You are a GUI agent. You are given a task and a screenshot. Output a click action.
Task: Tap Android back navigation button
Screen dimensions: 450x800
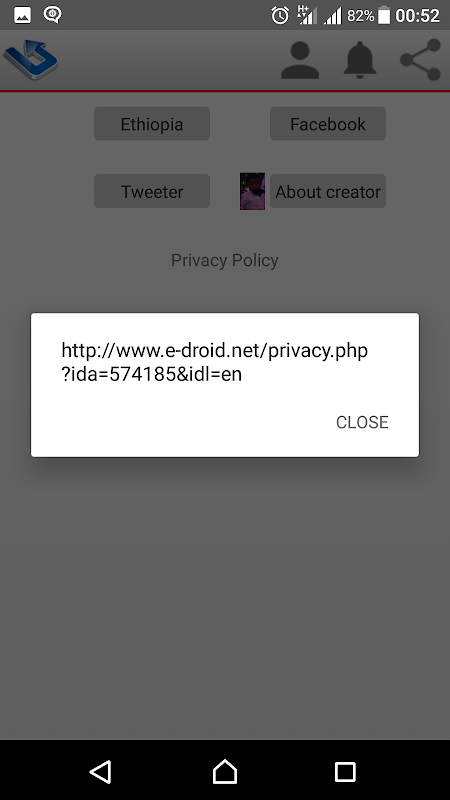(101, 771)
